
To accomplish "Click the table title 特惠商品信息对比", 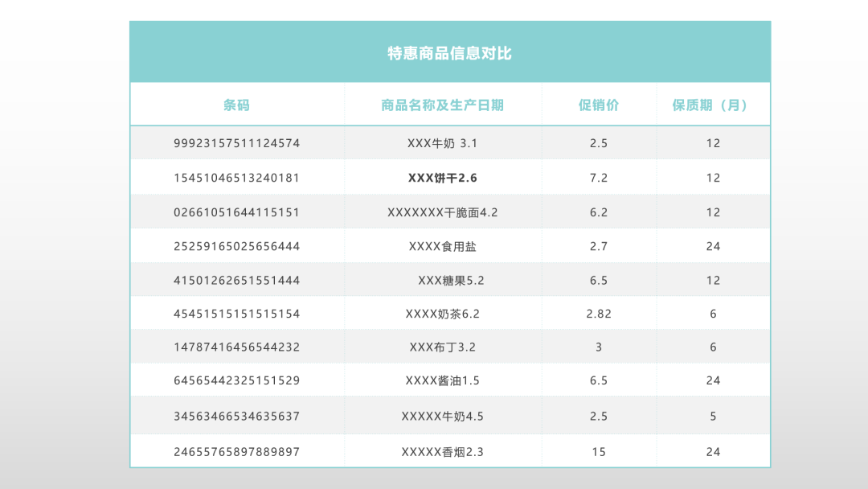I will tap(449, 54).
